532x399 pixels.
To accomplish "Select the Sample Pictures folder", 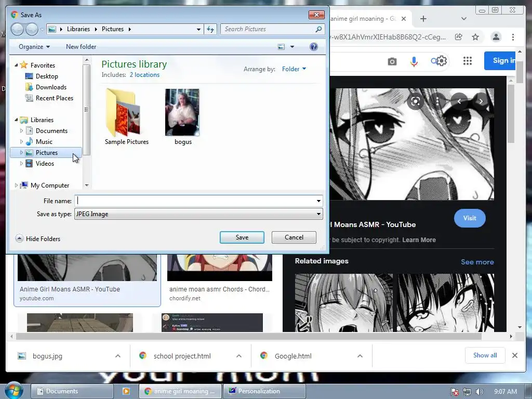I will tap(127, 117).
